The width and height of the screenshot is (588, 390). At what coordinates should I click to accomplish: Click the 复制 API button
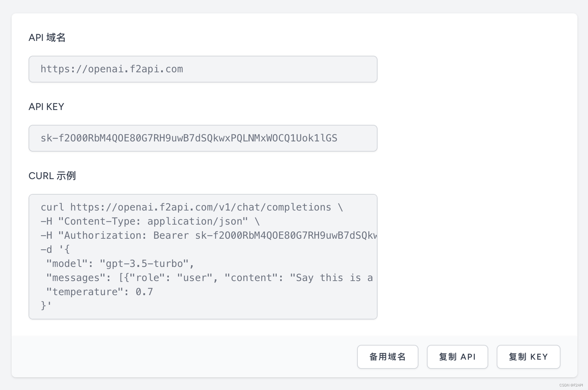(x=457, y=357)
